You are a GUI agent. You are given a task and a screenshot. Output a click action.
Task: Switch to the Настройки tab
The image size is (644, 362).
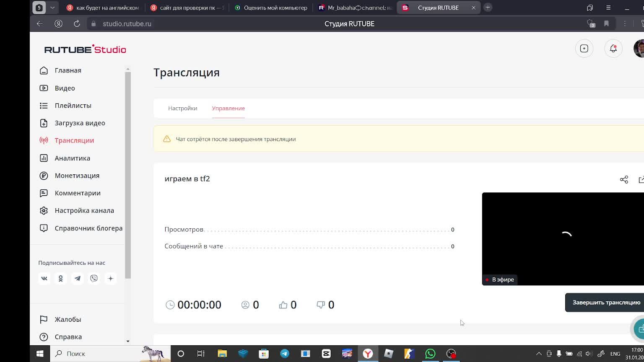click(182, 108)
